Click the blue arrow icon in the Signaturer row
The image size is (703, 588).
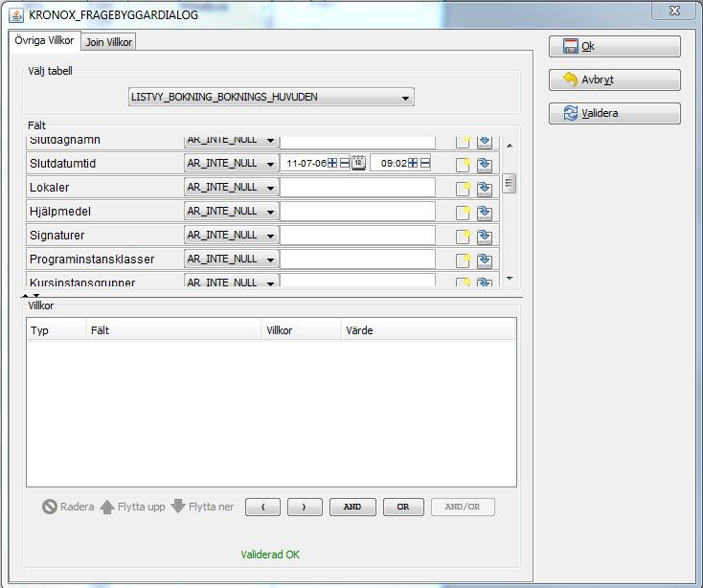(x=485, y=237)
